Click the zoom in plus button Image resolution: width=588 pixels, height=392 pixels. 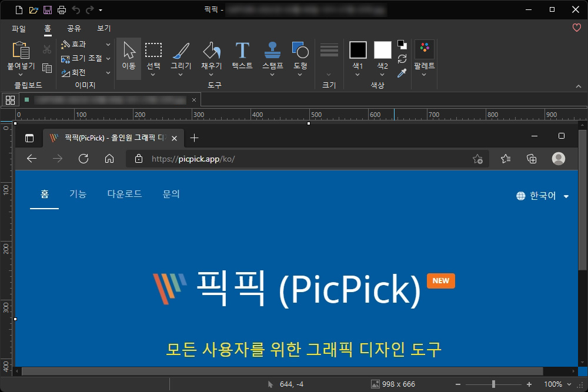point(529,384)
